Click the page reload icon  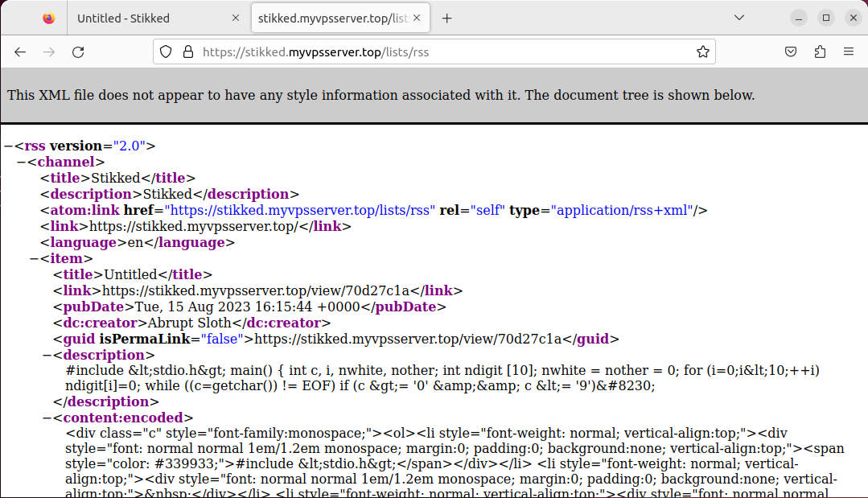tap(77, 51)
